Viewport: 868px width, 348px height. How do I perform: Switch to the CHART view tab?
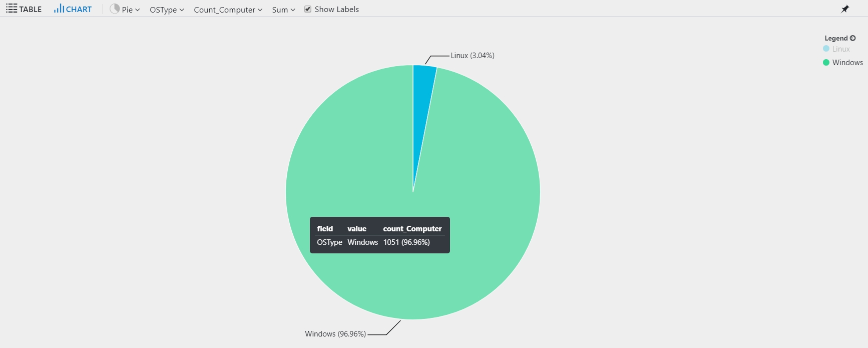click(x=73, y=9)
